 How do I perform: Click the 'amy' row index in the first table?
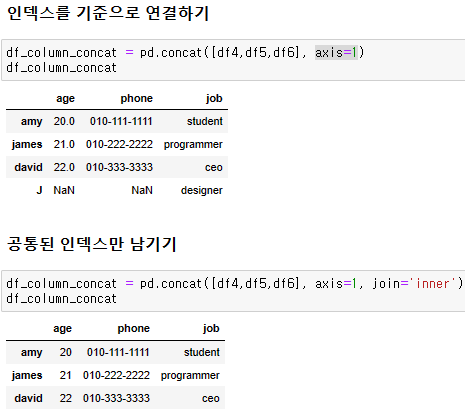(32, 121)
